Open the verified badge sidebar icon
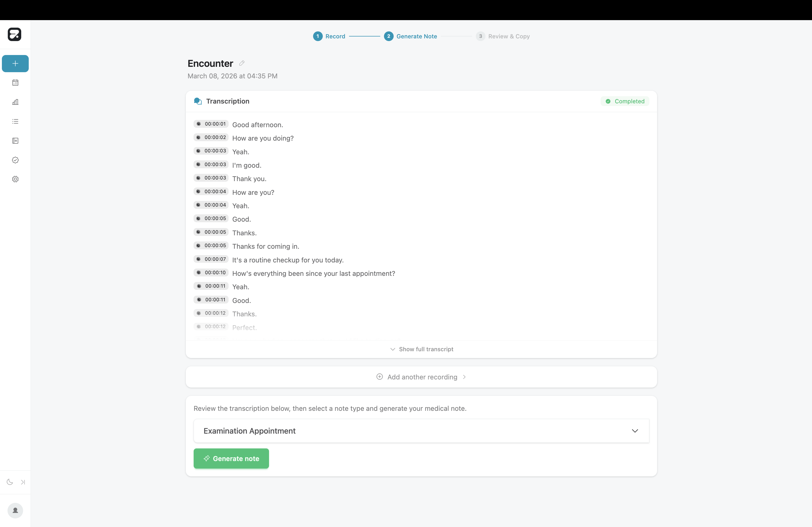The width and height of the screenshot is (812, 527). coord(15,160)
